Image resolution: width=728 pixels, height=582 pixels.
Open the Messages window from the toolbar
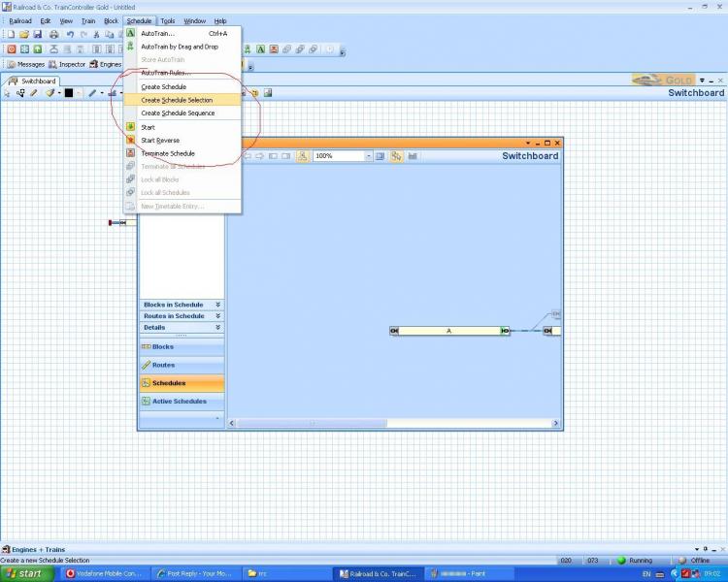[25, 64]
